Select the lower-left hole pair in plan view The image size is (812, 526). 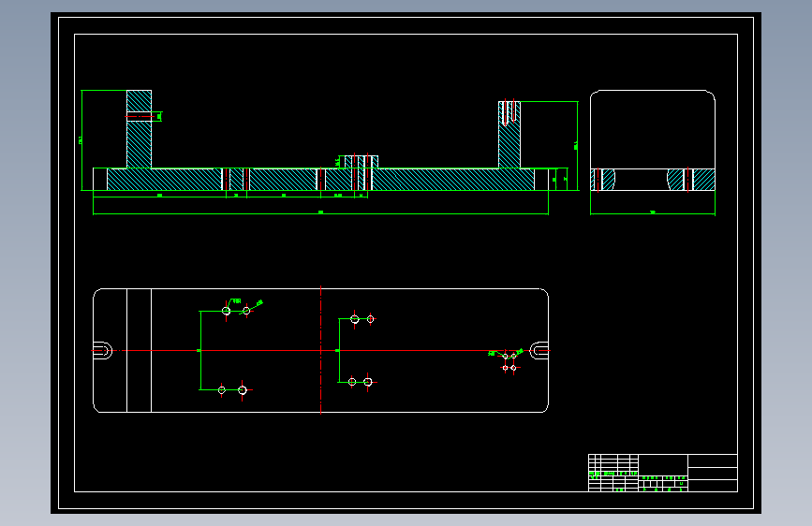(232, 390)
